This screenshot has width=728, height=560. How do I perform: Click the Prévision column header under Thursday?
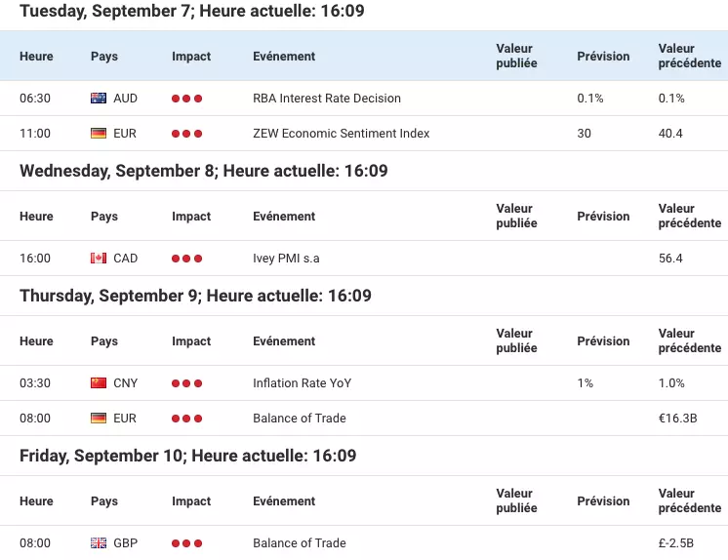pyautogui.click(x=603, y=340)
